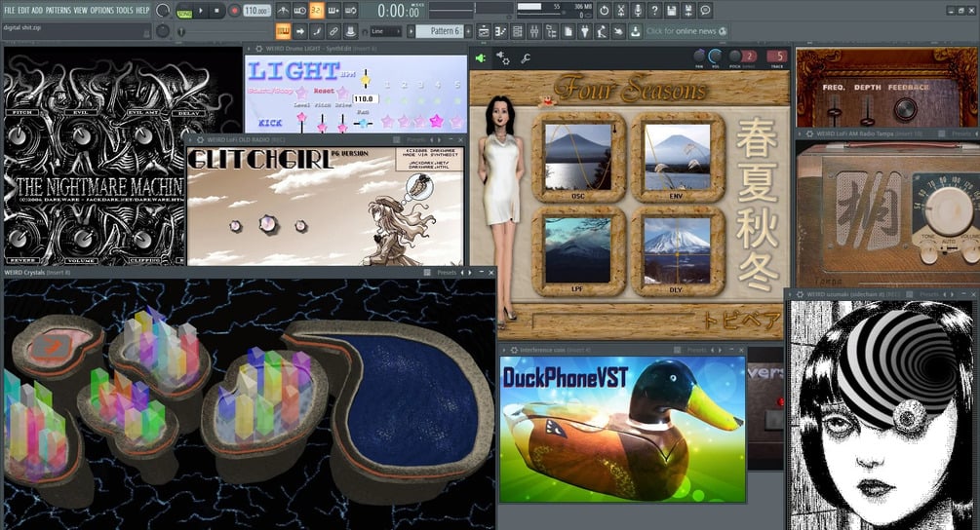Click the DLY mountain picture in Four Seasons

pyautogui.click(x=677, y=249)
